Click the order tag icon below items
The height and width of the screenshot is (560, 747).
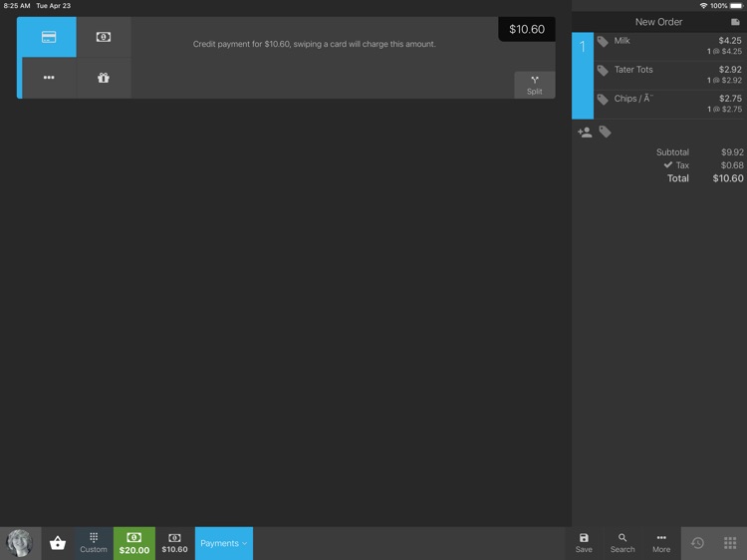pos(605,132)
